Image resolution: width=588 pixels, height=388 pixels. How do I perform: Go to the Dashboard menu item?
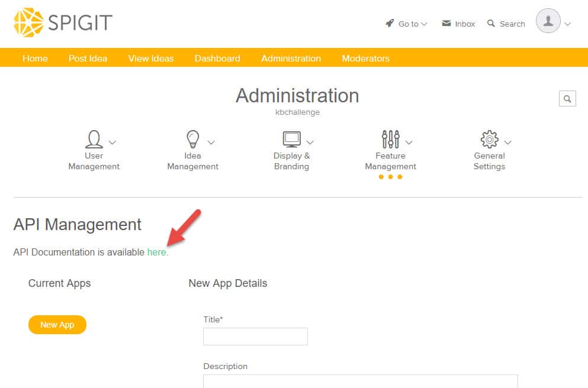point(217,58)
